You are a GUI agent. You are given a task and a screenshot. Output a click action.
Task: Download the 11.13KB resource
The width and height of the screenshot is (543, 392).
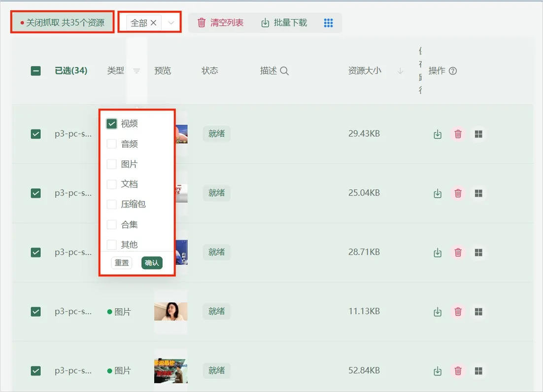[x=438, y=312]
